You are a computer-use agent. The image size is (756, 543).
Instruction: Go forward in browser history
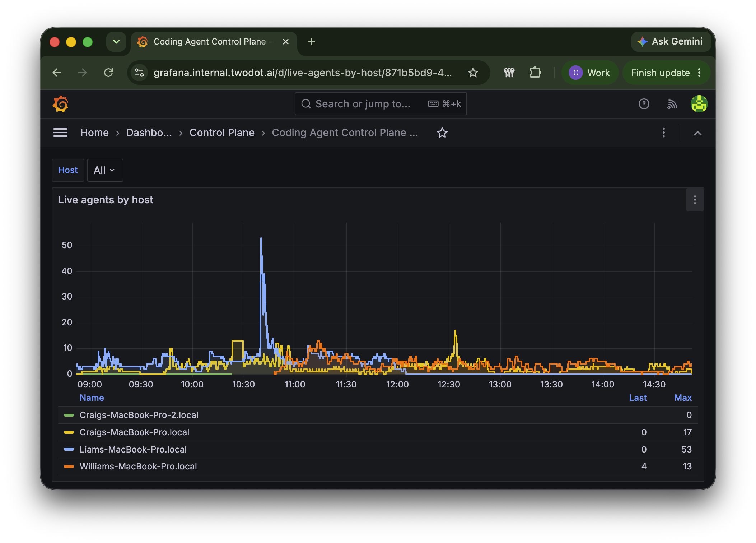point(83,73)
